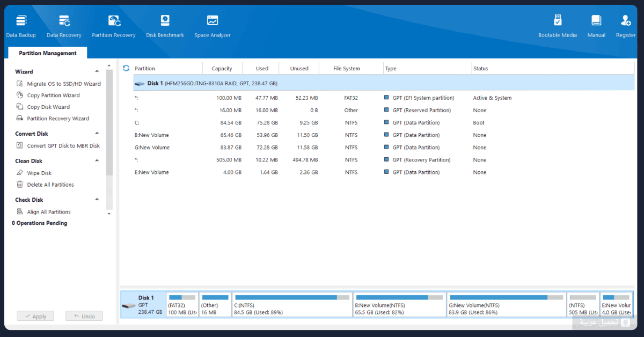
Task: Select the (Other) 16 MB block in disk map
Action: [x=215, y=305]
